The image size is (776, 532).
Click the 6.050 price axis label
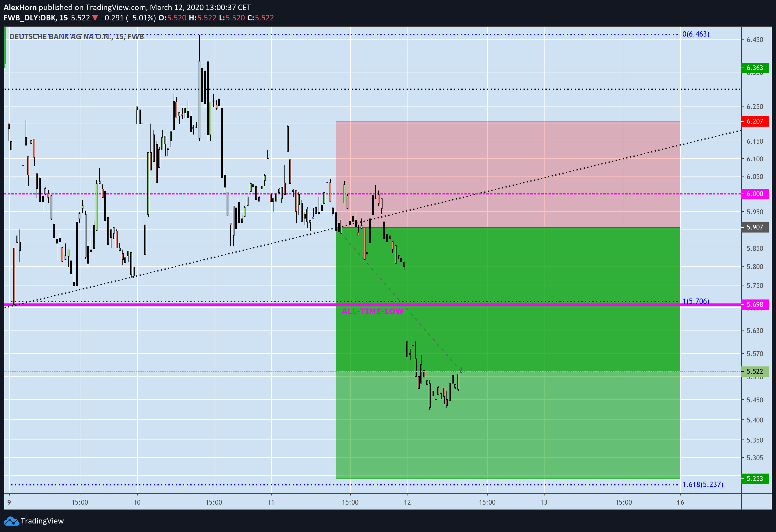(x=755, y=177)
